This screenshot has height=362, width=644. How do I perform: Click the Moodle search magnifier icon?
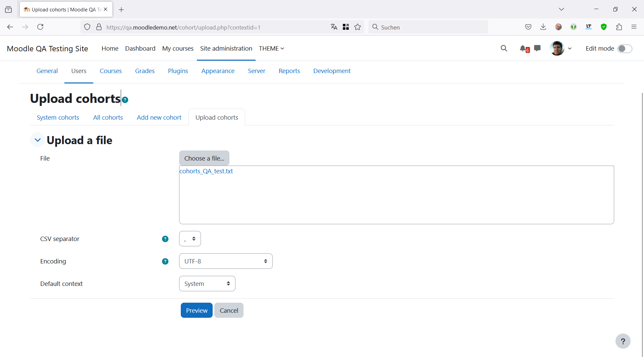504,49
